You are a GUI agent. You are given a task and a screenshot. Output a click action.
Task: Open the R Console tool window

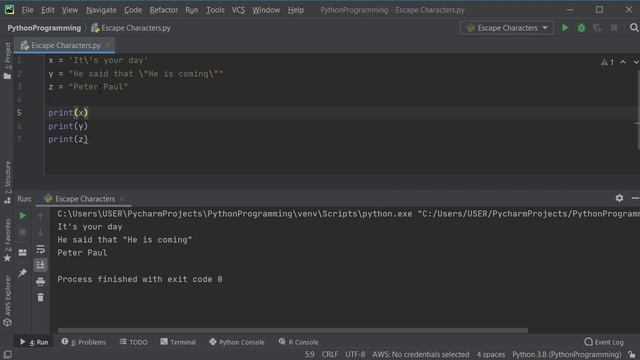pos(298,342)
